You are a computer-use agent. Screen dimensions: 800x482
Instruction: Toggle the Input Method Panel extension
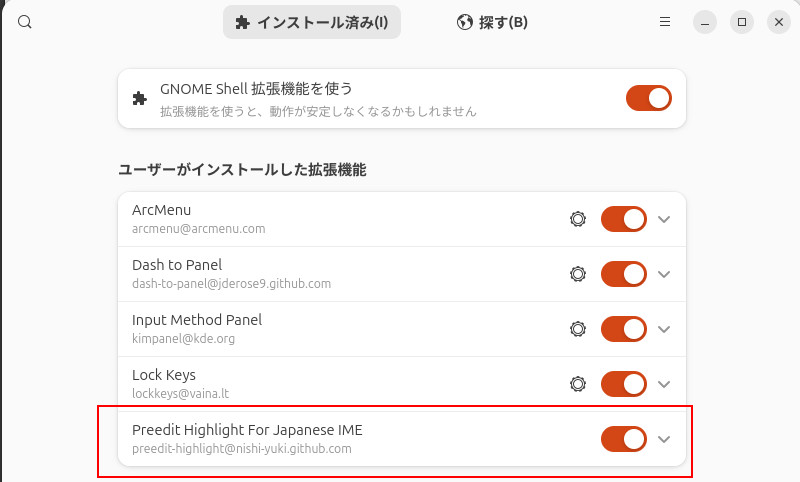624,328
